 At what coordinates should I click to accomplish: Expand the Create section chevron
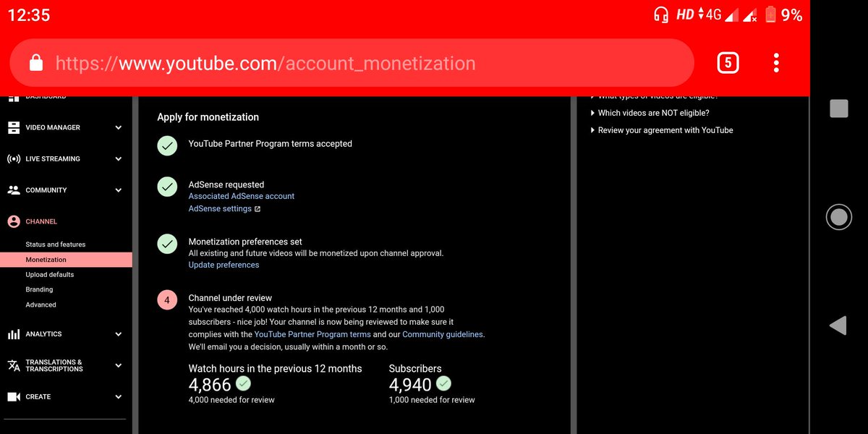pyautogui.click(x=119, y=396)
